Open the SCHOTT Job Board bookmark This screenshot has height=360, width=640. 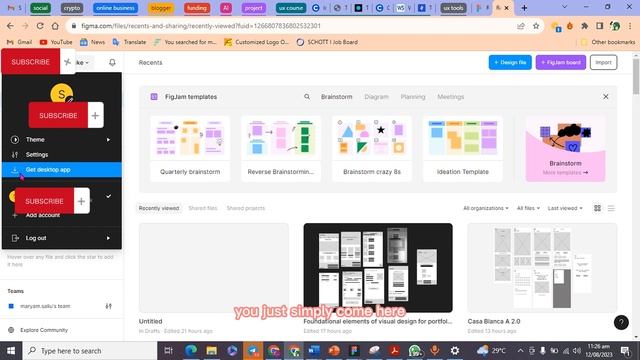coord(327,42)
